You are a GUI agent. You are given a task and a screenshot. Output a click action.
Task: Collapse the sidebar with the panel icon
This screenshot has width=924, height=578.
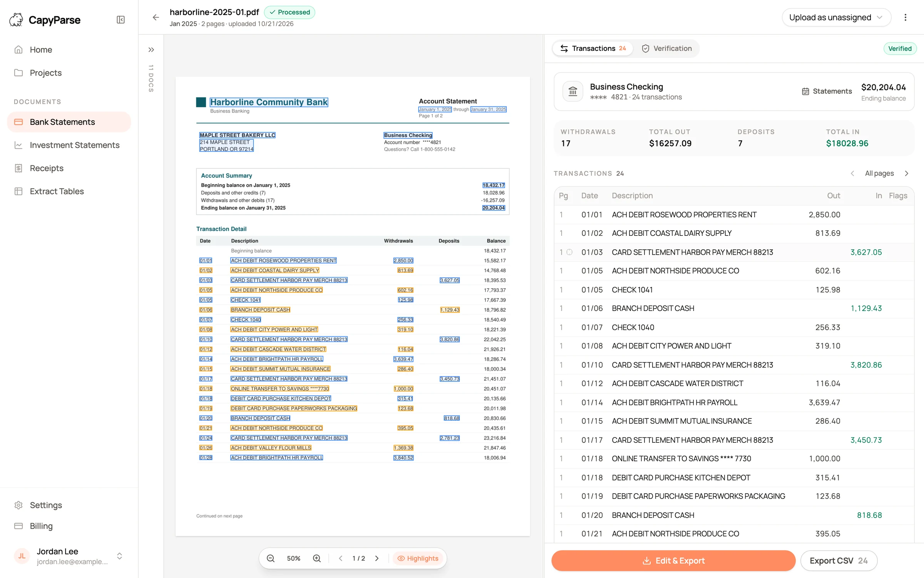click(121, 20)
